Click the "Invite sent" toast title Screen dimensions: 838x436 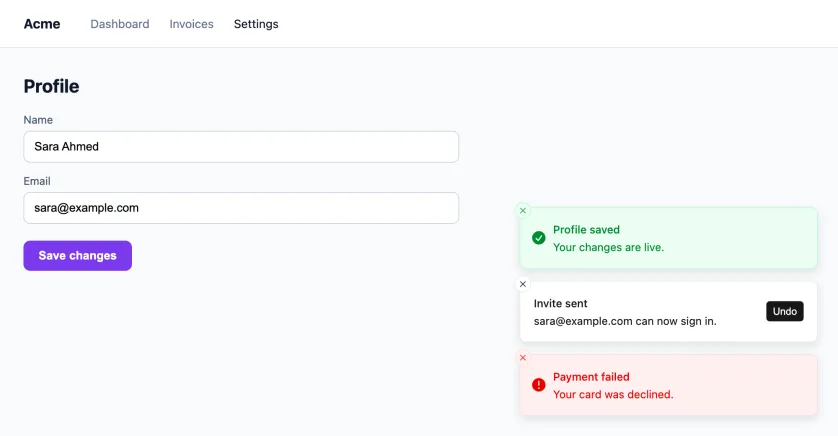[560, 303]
